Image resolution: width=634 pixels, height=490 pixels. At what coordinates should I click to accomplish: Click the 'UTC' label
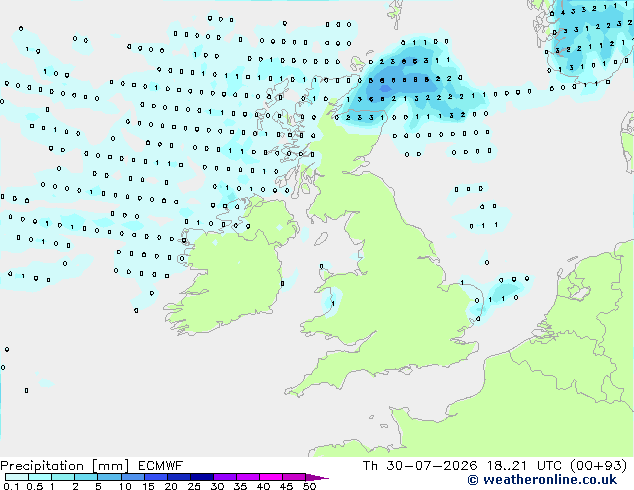[549, 466]
